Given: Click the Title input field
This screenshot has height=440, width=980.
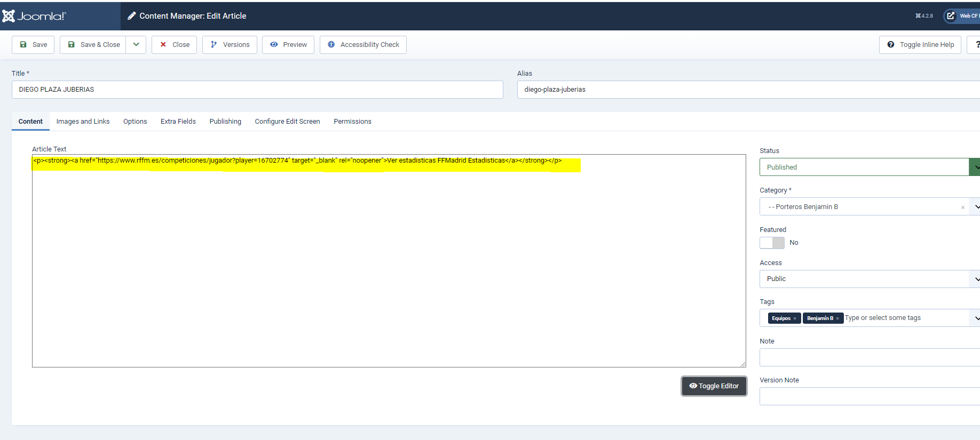Looking at the screenshot, I should click(x=257, y=90).
